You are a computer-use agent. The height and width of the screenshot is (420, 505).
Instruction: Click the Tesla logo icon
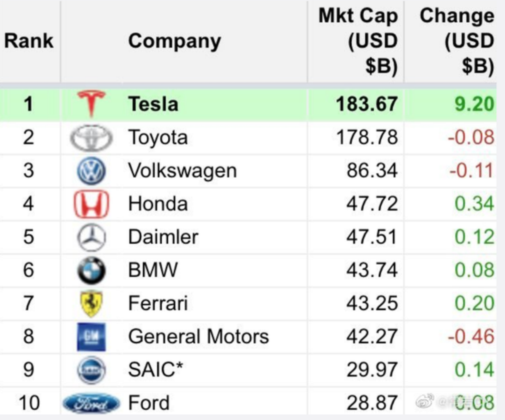pos(91,104)
